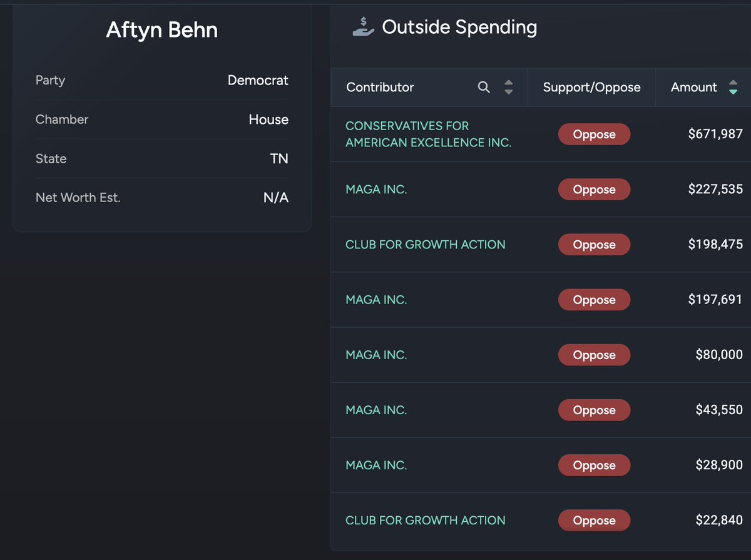
Task: Open MAGA INC. link in the $227,535 row
Action: click(x=376, y=190)
